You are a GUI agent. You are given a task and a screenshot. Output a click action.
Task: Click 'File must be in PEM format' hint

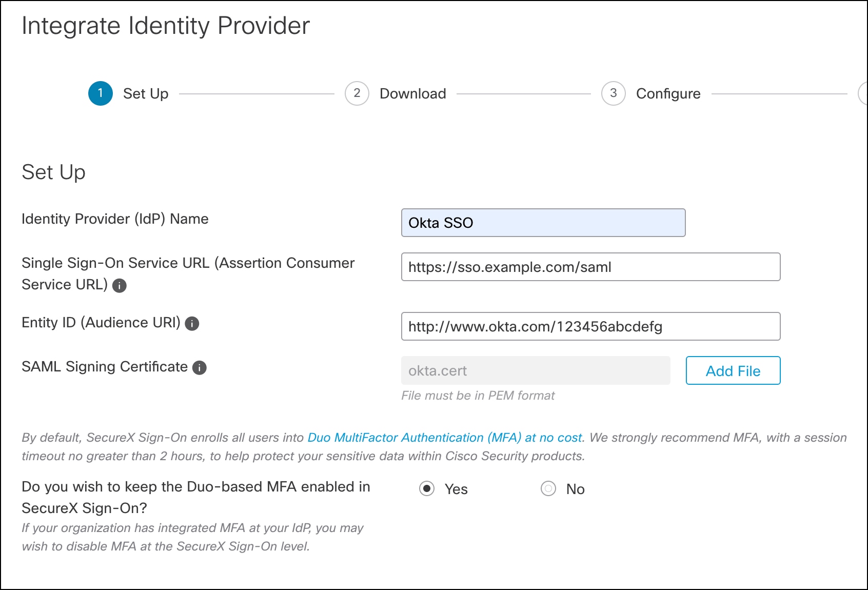[478, 396]
